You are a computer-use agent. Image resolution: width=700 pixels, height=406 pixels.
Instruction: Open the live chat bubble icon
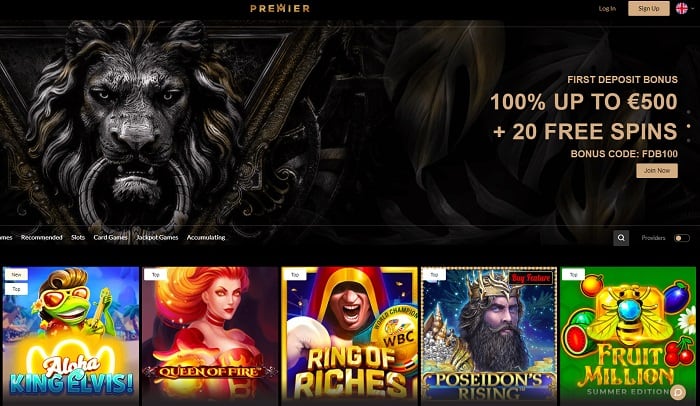point(678,392)
